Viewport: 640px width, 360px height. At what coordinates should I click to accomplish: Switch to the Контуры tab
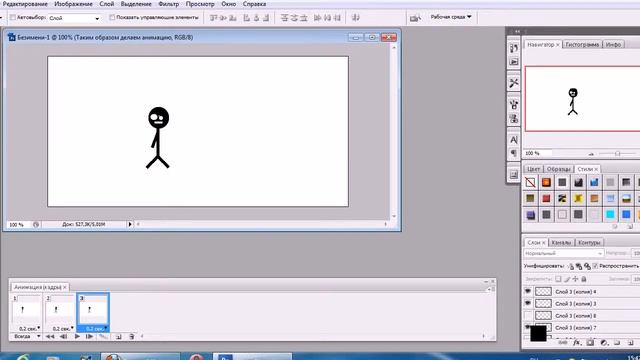pos(589,242)
